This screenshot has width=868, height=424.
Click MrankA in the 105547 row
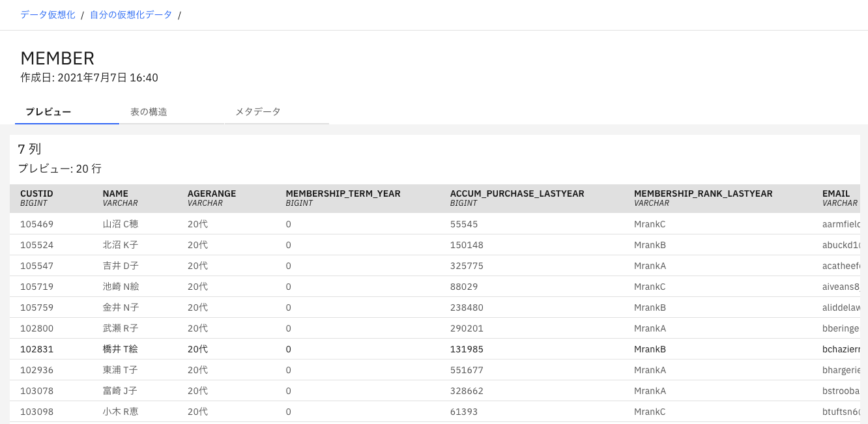[x=650, y=266]
